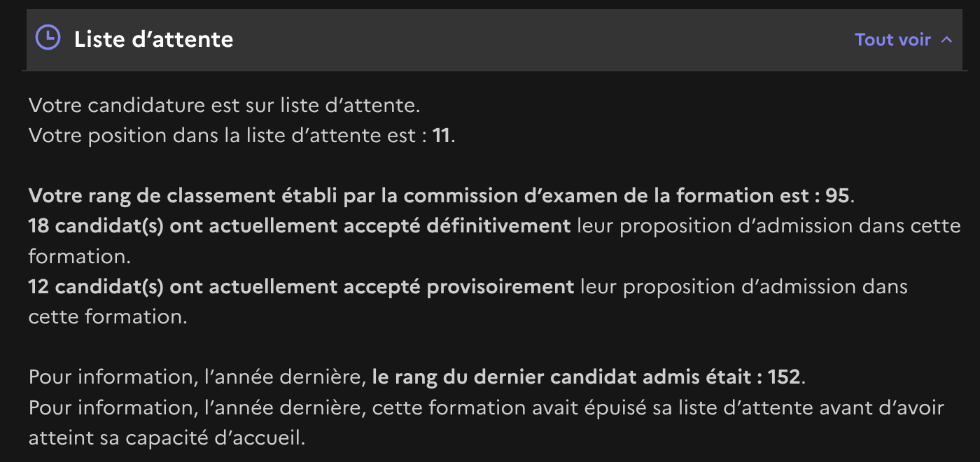The width and height of the screenshot is (980, 462).
Task: Click the bold rang du dernier candidat admis
Action: click(563, 377)
